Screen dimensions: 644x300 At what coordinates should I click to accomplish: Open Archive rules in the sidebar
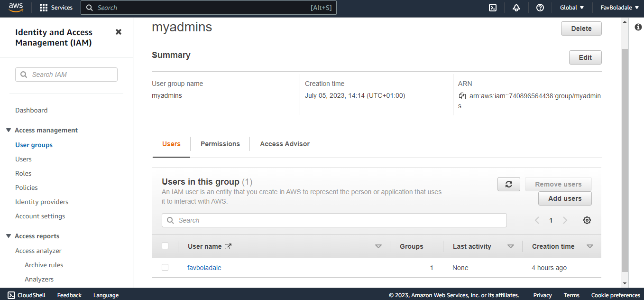pos(44,265)
